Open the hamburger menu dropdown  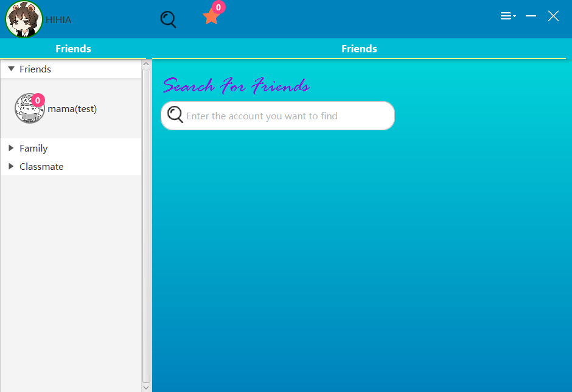(507, 16)
